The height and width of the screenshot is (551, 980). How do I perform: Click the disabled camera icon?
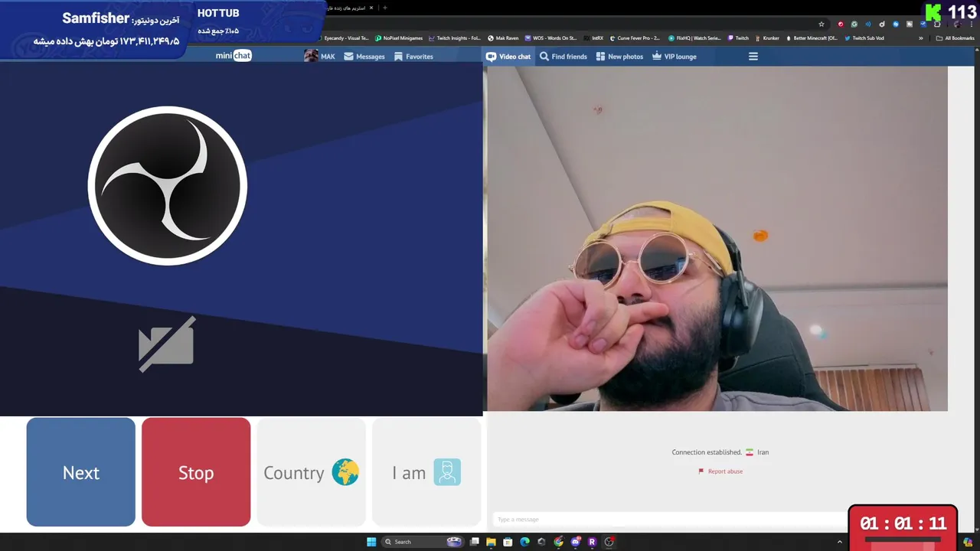coord(167,344)
